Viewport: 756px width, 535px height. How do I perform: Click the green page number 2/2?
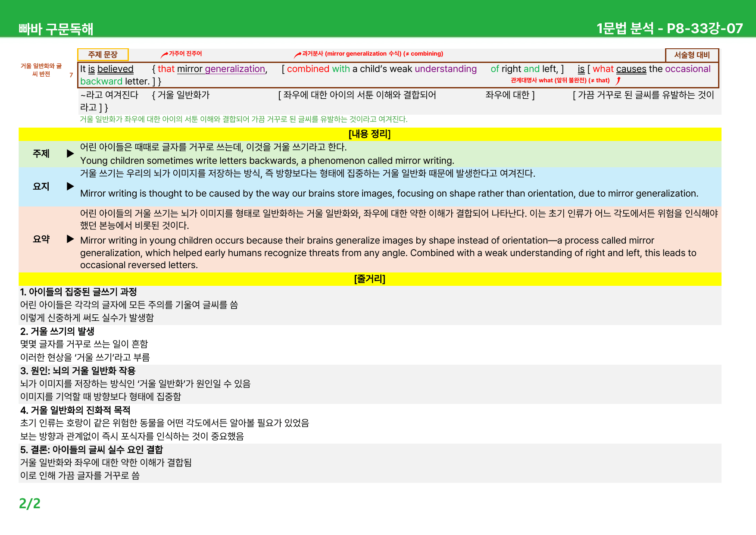(x=30, y=504)
